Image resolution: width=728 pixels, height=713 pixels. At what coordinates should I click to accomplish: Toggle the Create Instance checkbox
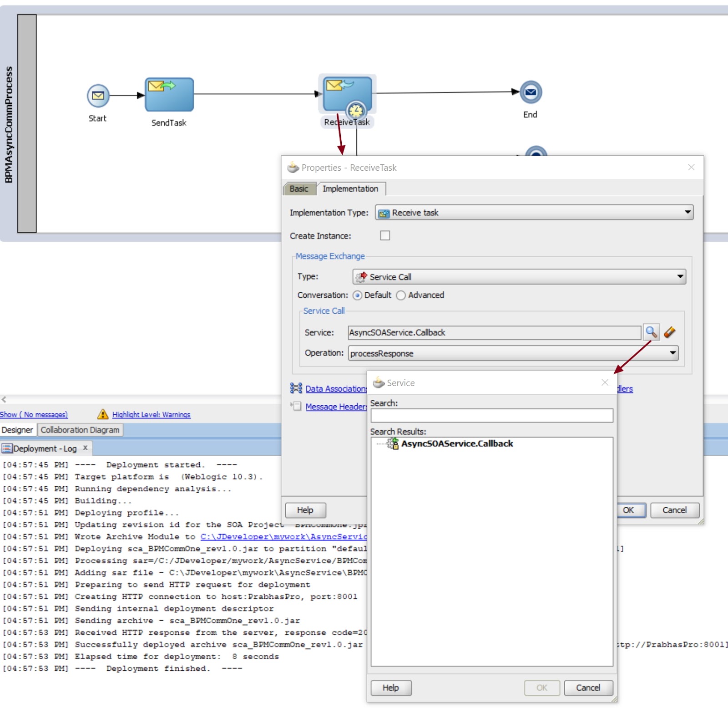click(385, 235)
